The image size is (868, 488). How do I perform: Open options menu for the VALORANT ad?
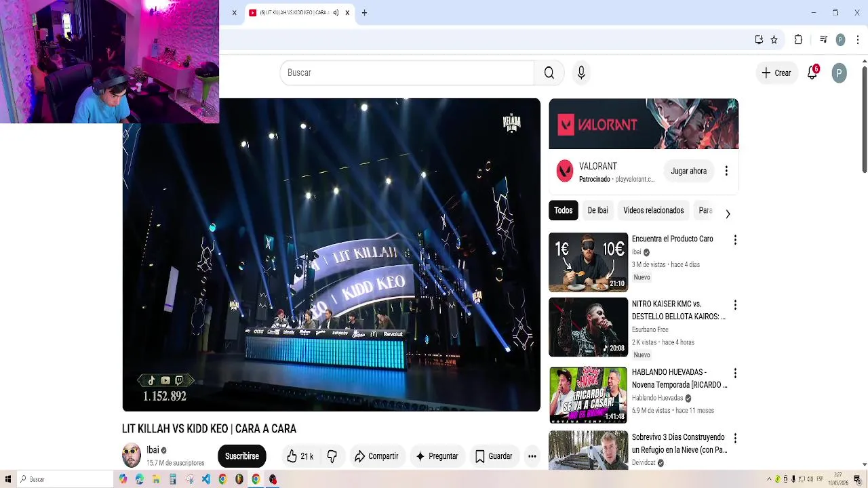726,171
